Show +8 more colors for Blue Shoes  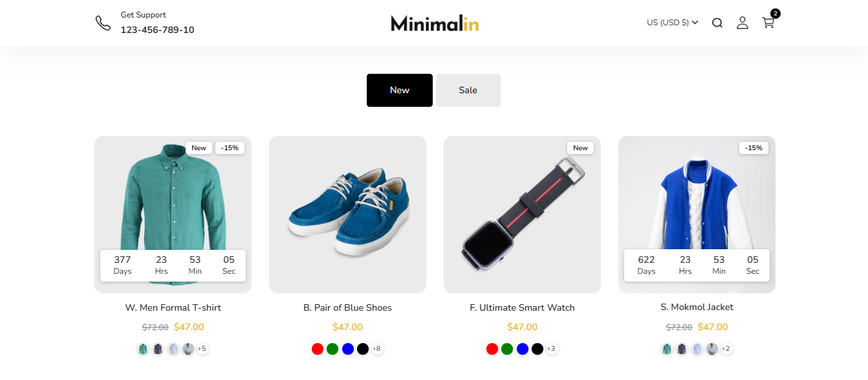377,349
